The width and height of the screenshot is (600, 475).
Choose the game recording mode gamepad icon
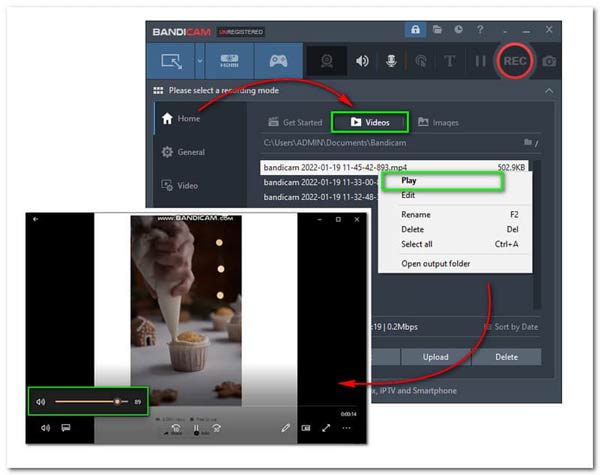(x=278, y=61)
